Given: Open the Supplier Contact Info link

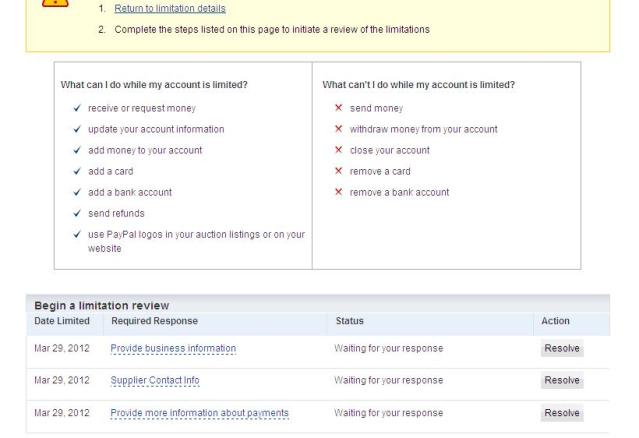Looking at the screenshot, I should point(155,380).
